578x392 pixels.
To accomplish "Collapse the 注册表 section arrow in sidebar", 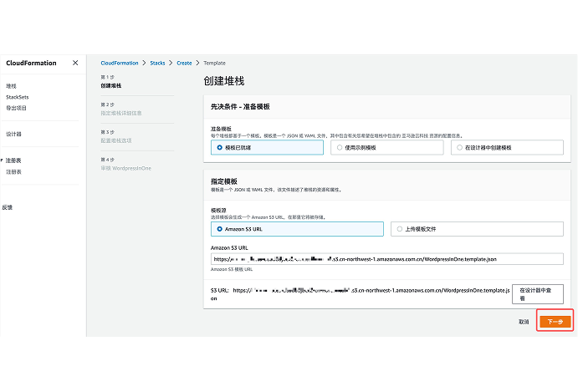I will point(3,160).
